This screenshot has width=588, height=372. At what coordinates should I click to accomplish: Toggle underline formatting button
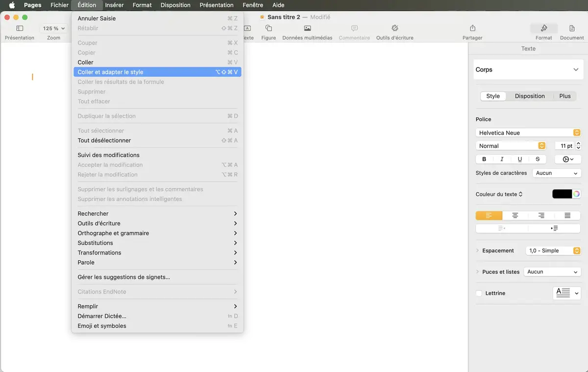(x=519, y=159)
